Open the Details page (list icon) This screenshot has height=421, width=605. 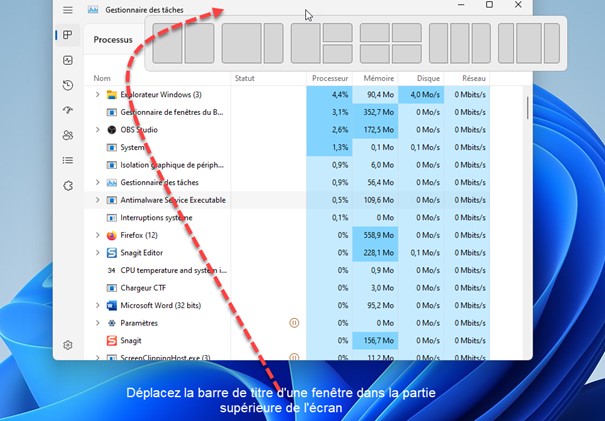(x=68, y=160)
